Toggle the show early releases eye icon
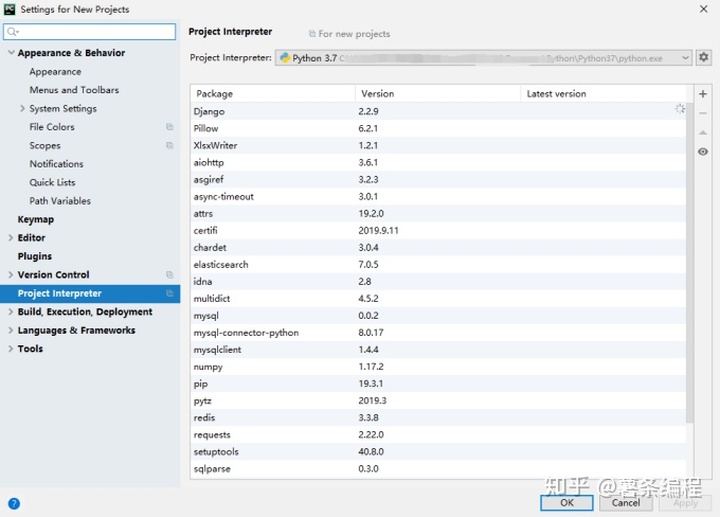The image size is (720, 517). tap(703, 152)
